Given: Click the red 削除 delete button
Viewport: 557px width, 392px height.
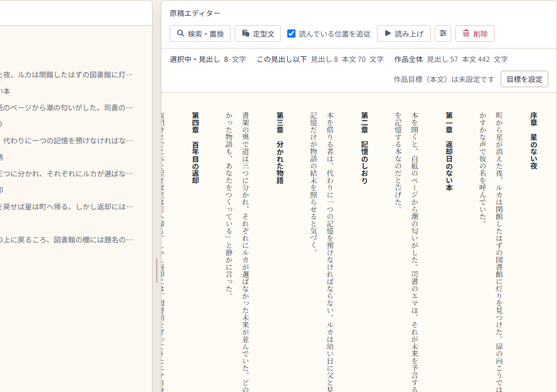Looking at the screenshot, I should click(475, 34).
